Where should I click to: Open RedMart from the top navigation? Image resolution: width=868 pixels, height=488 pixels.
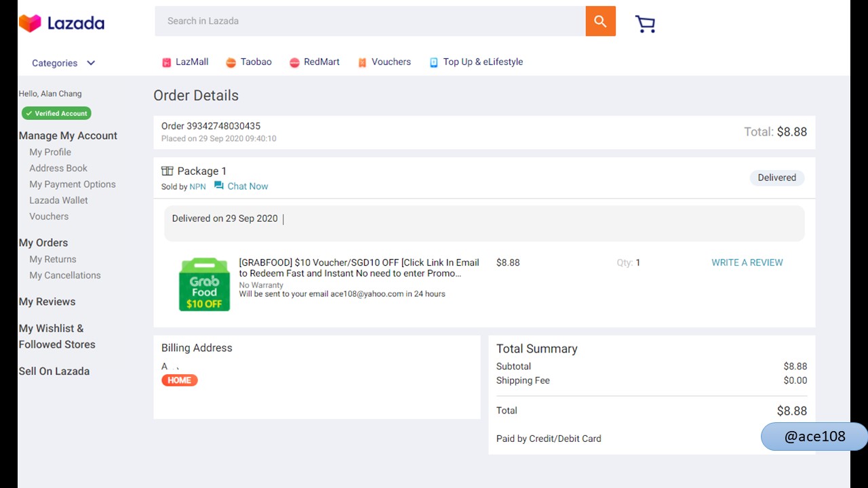(321, 62)
